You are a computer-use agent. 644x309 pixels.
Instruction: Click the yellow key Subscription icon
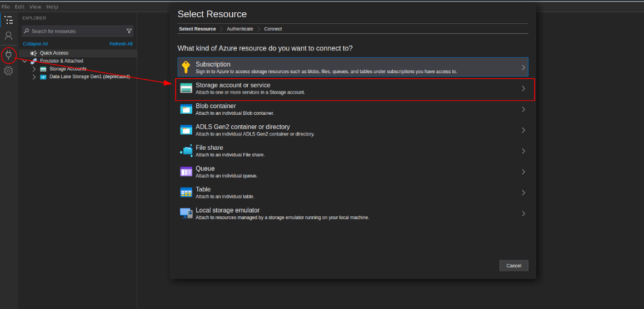coord(186,67)
